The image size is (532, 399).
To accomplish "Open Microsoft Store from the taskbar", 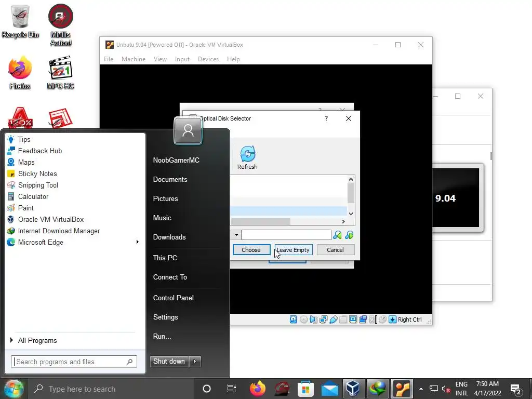I will click(305, 389).
